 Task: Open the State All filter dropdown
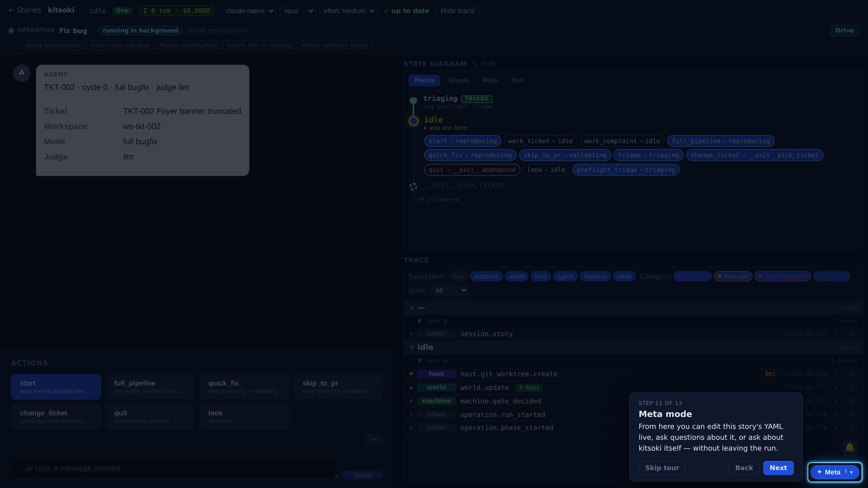pyautogui.click(x=449, y=290)
